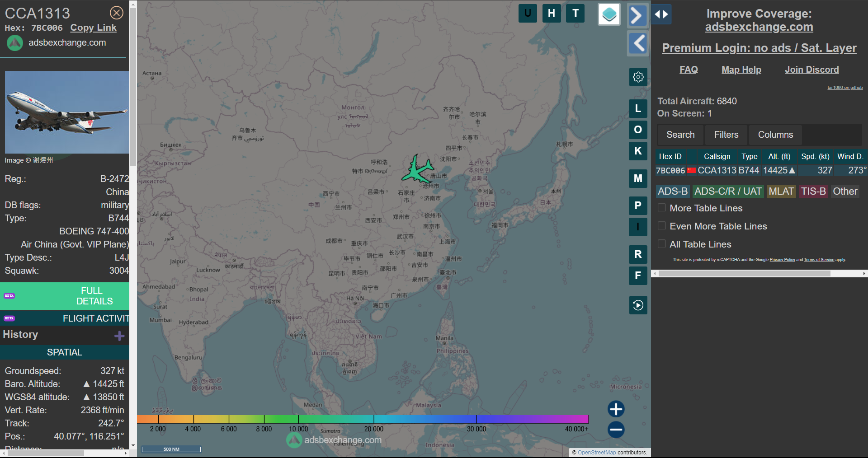Click the K map option button
This screenshot has width=868, height=458.
coord(638,151)
